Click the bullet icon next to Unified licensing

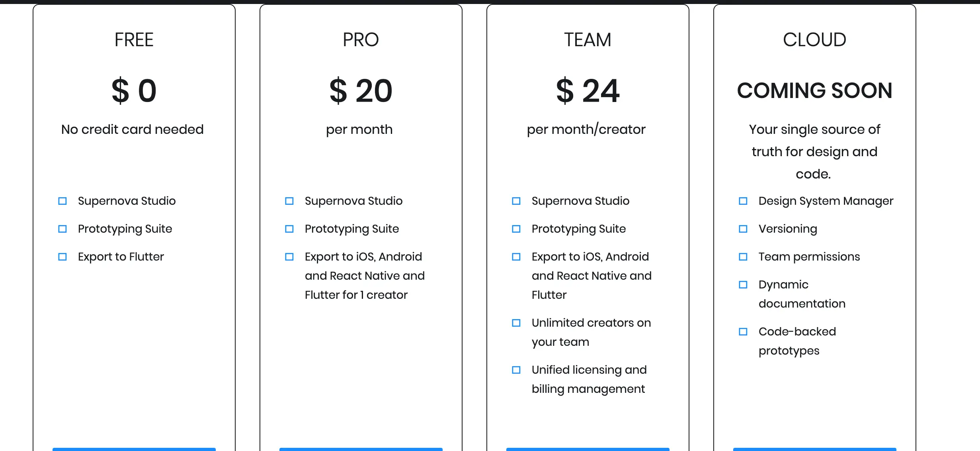pos(516,370)
